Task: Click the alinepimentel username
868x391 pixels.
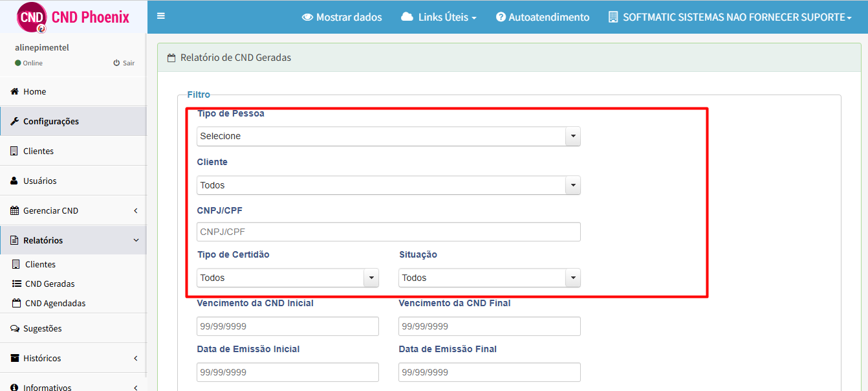Action: [x=42, y=47]
